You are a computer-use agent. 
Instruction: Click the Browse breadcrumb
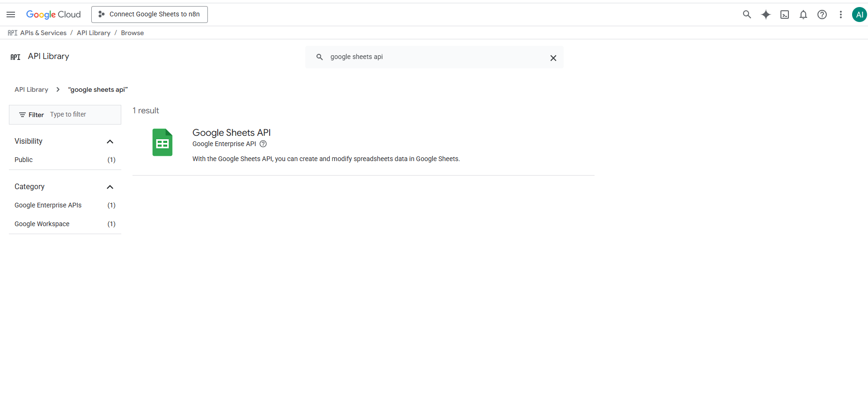pos(132,33)
